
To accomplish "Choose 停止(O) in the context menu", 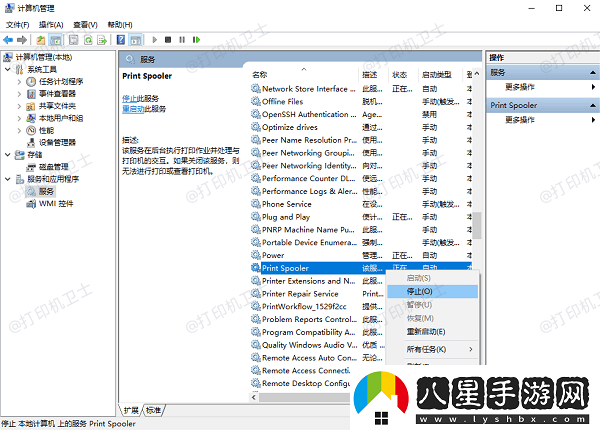I will tap(432, 292).
